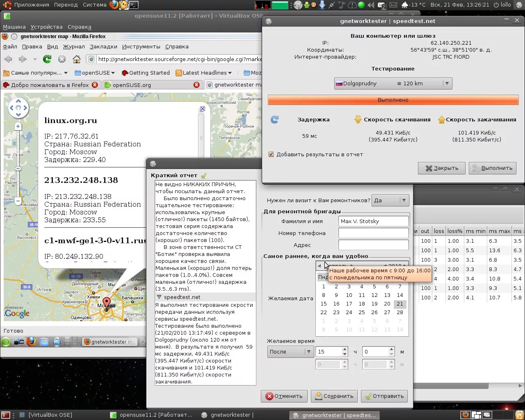Click the 'Выполнить' button

tap(493, 168)
